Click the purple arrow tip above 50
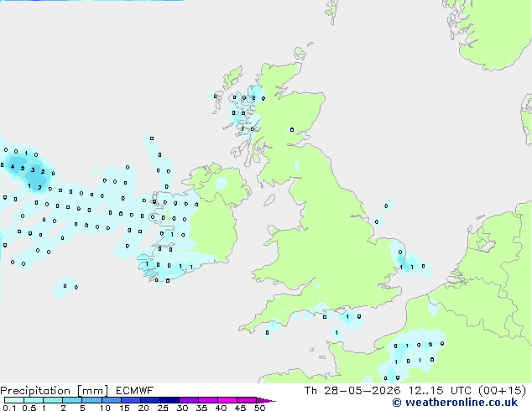Viewport: 532px width, 411px height. coord(266,400)
